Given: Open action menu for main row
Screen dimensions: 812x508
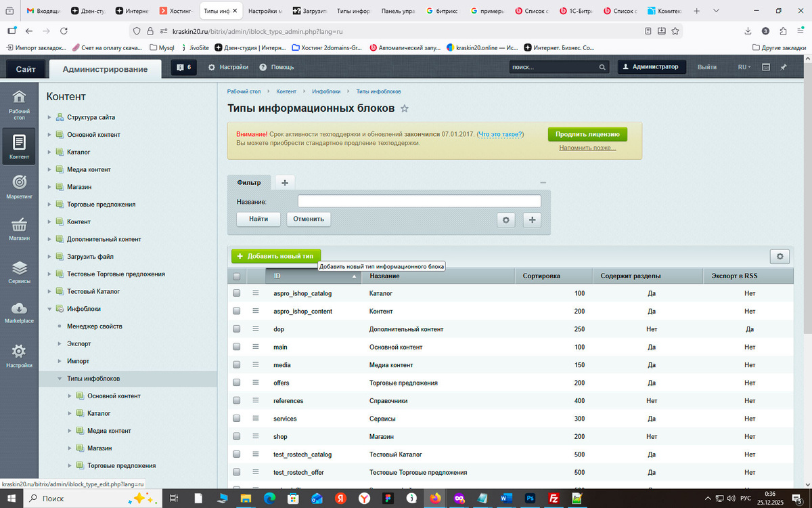Looking at the screenshot, I should [256, 347].
